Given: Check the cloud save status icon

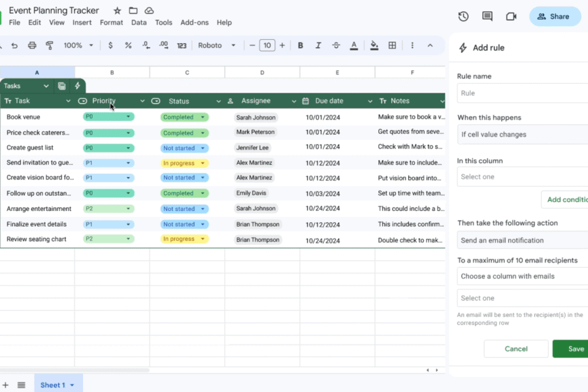Looking at the screenshot, I should pyautogui.click(x=149, y=10).
